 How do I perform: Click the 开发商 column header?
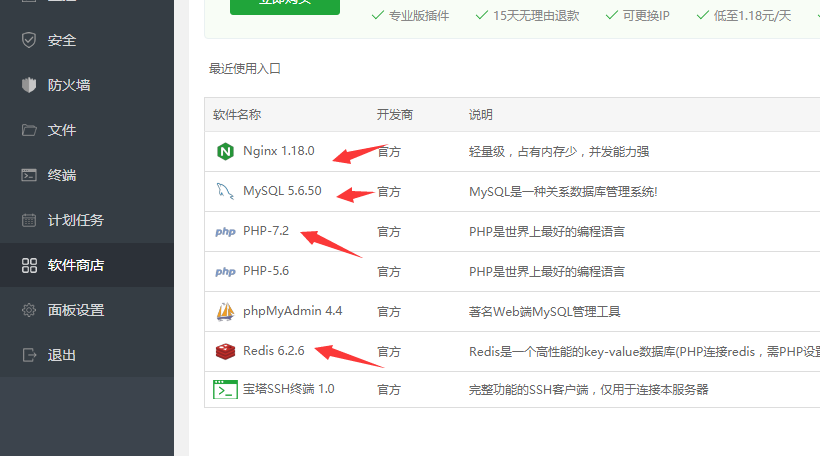[395, 115]
